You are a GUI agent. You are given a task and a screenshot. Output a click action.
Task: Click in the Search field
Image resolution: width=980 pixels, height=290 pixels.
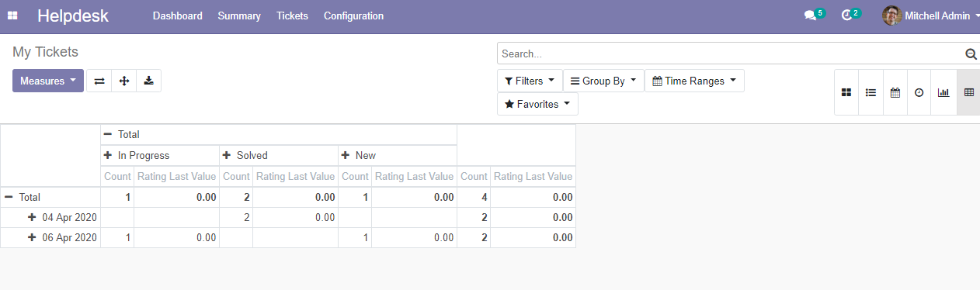click(x=730, y=54)
